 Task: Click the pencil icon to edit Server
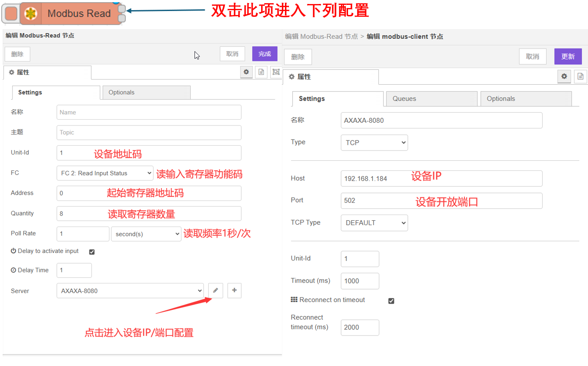click(x=215, y=291)
